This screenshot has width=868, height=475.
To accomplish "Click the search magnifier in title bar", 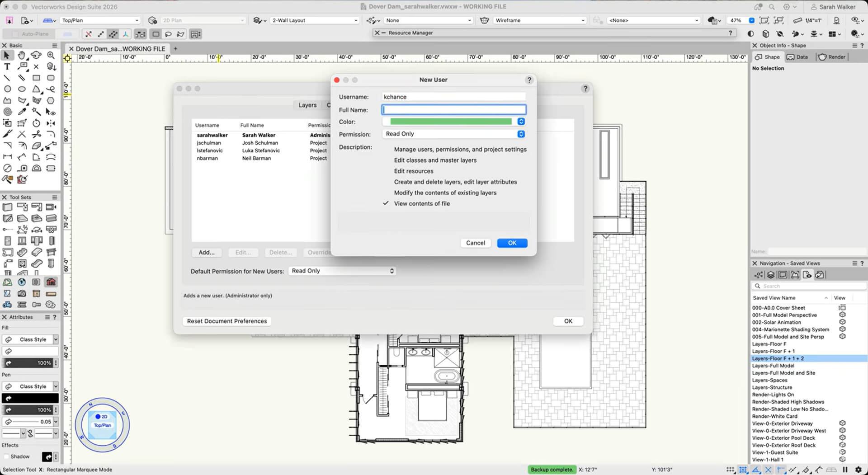I will (x=772, y=7).
